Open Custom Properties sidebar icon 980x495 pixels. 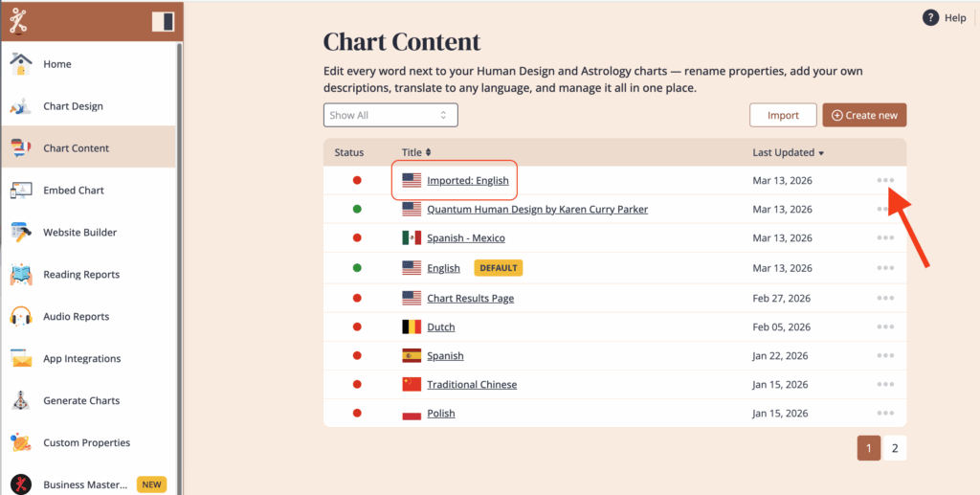(x=21, y=443)
